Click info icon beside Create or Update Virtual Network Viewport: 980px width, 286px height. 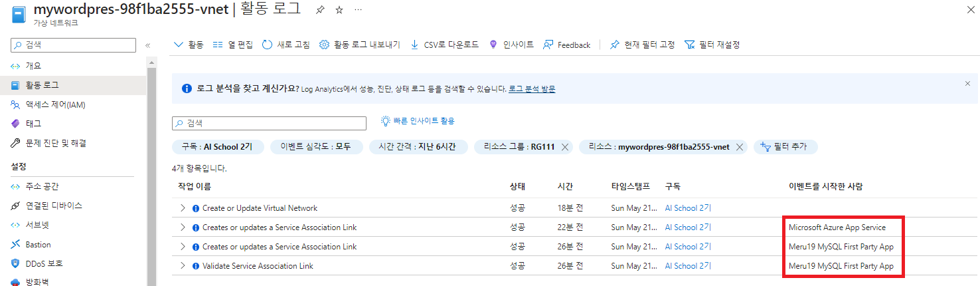196,208
